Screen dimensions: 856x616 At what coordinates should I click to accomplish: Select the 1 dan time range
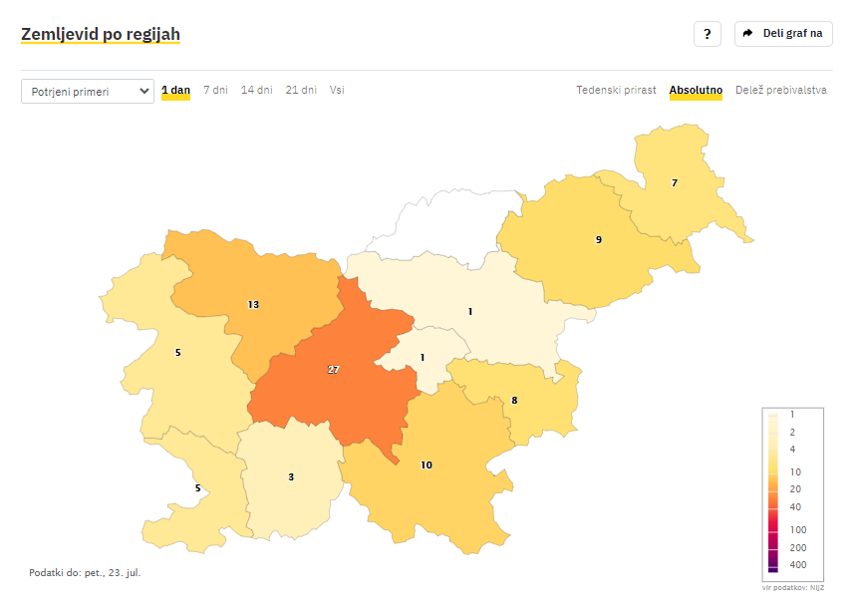pos(175,90)
